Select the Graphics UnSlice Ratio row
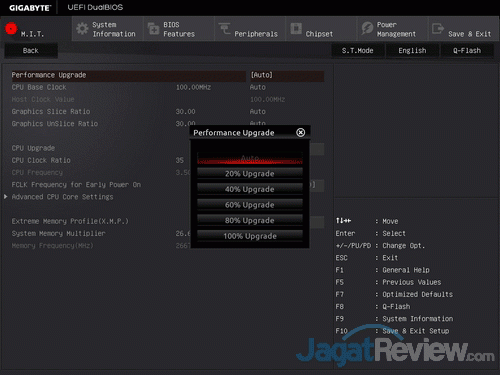500x375 pixels. (x=55, y=124)
